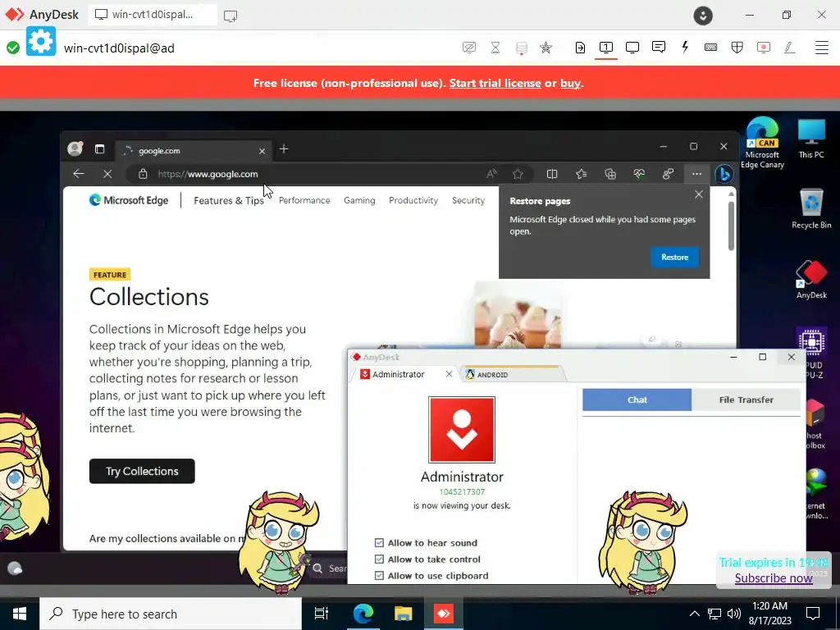Stop loading page in Edge
The width and height of the screenshot is (840, 630).
[107, 174]
